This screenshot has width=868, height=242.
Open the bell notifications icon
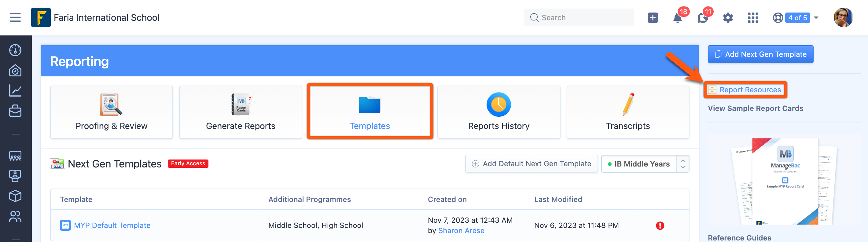pyautogui.click(x=677, y=18)
